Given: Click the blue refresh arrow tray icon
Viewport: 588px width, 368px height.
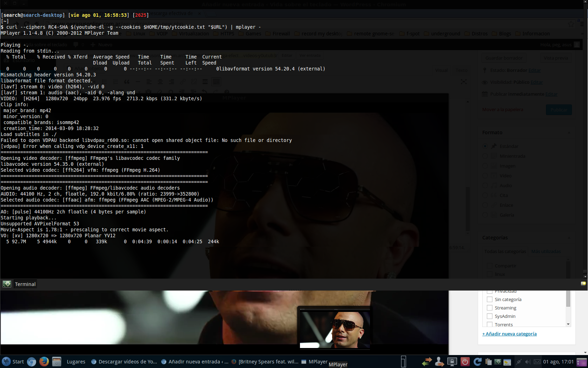Looking at the screenshot, I should [477, 362].
